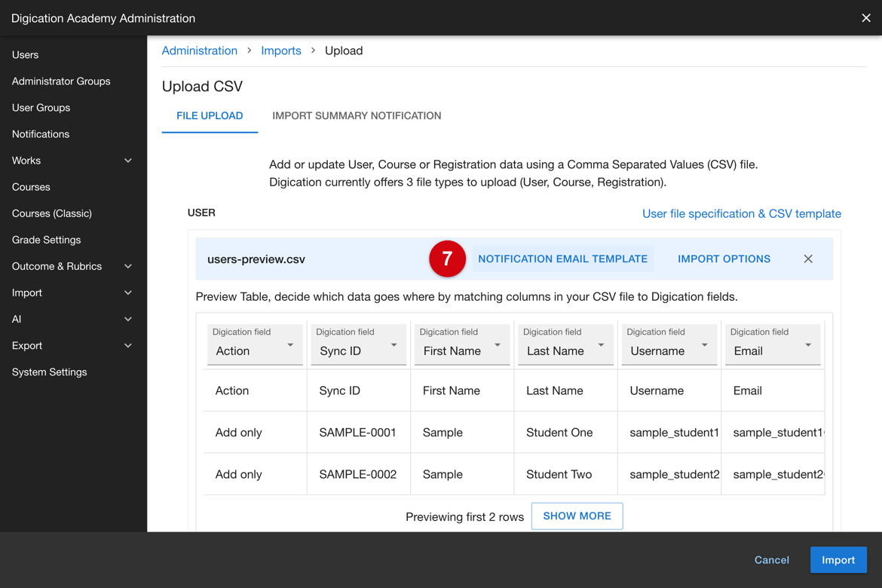Open the Last Name Digication field dropdown
882x588 pixels.
pyautogui.click(x=565, y=345)
